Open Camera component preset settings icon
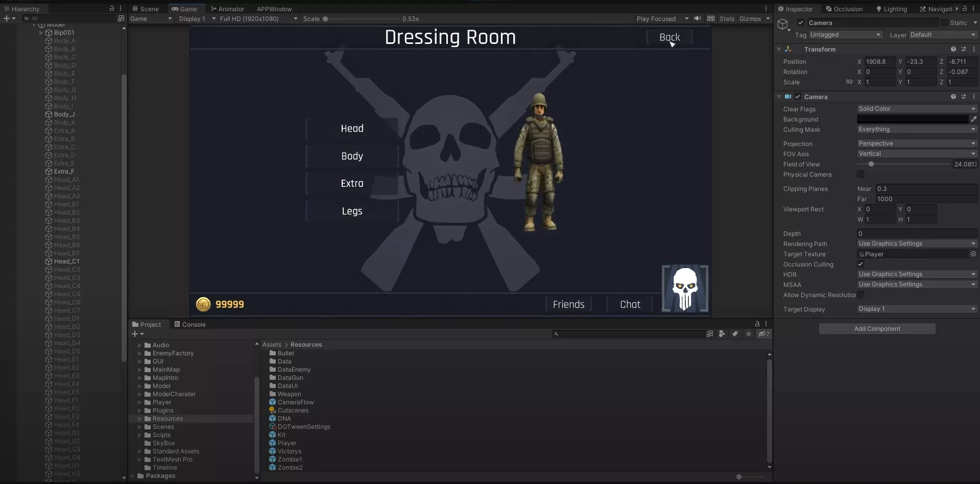 coord(964,97)
